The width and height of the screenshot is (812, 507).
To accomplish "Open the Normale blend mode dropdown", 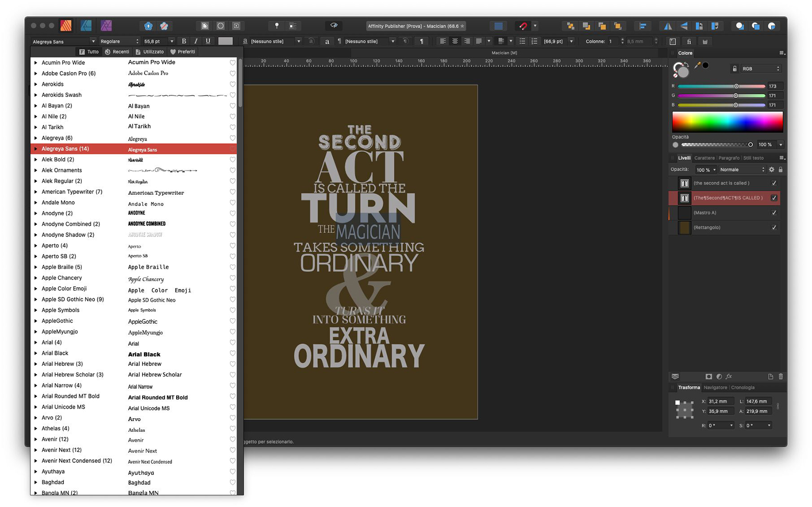I will [741, 170].
